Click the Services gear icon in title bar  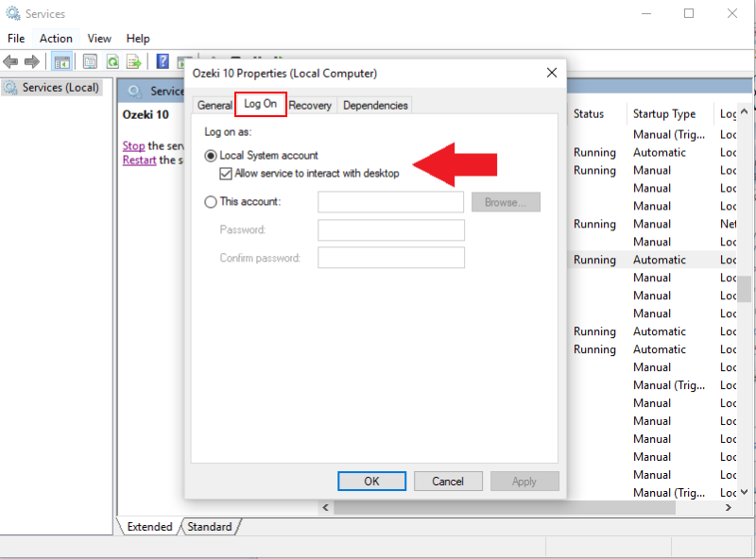(13, 13)
